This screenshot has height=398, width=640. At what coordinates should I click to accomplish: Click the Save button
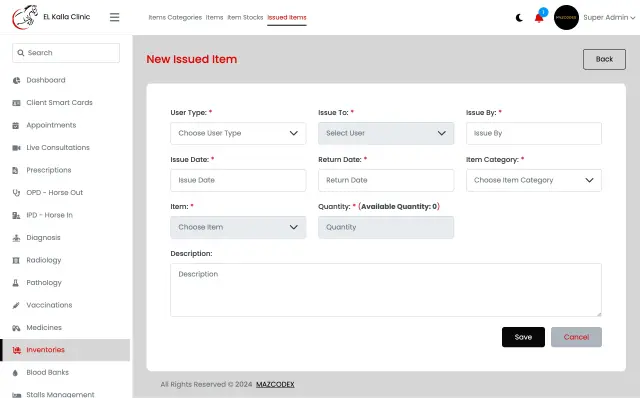523,337
